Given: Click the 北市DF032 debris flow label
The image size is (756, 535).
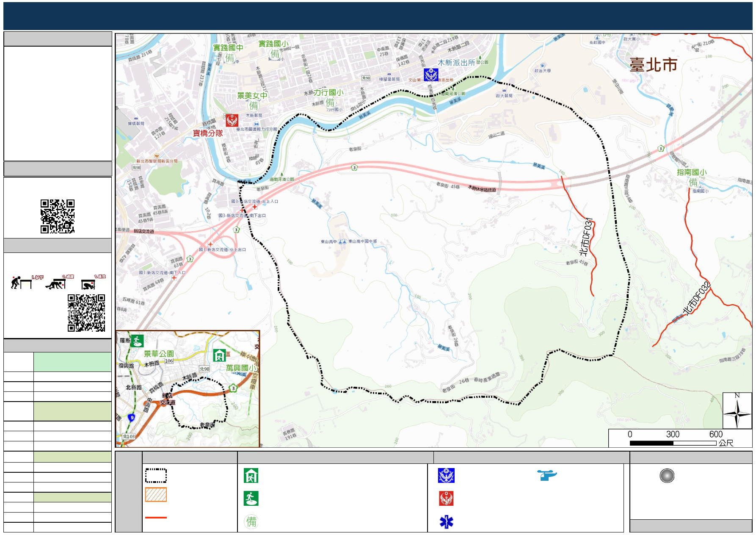Looking at the screenshot, I should [696, 298].
